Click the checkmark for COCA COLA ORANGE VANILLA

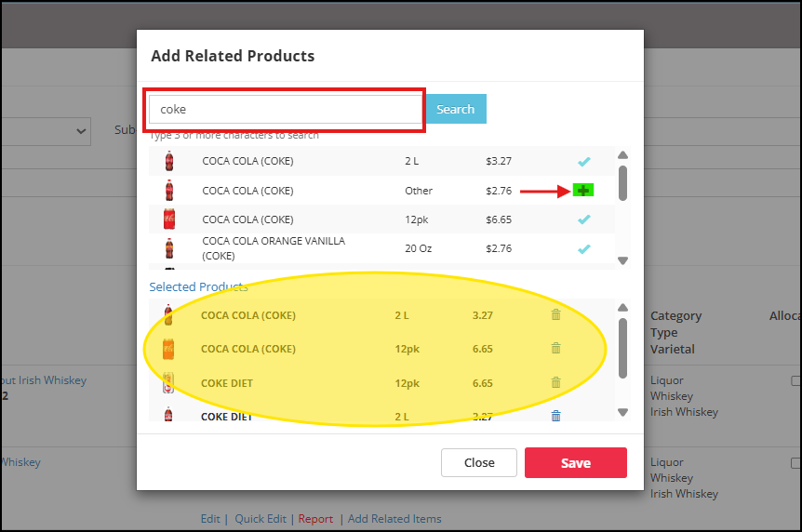(583, 248)
